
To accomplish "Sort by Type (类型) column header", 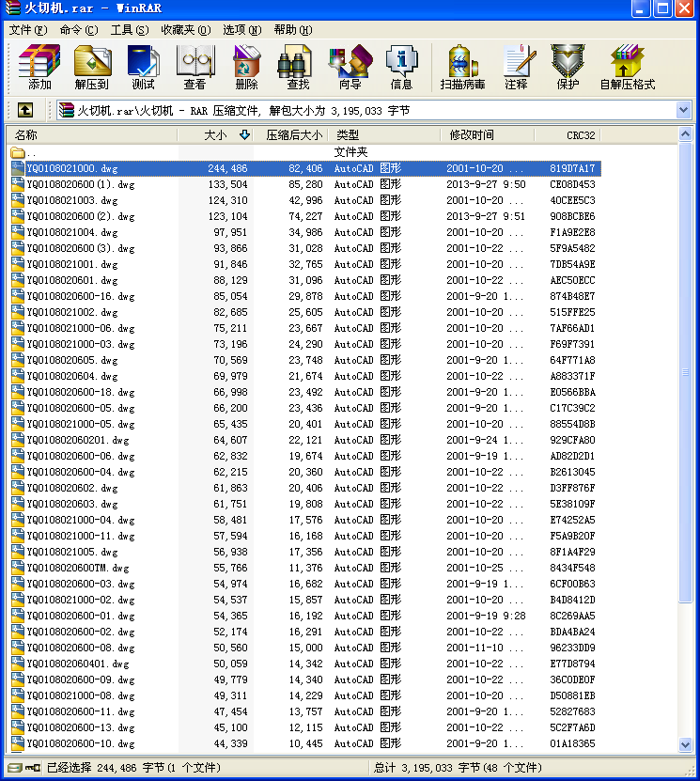I will [x=385, y=135].
